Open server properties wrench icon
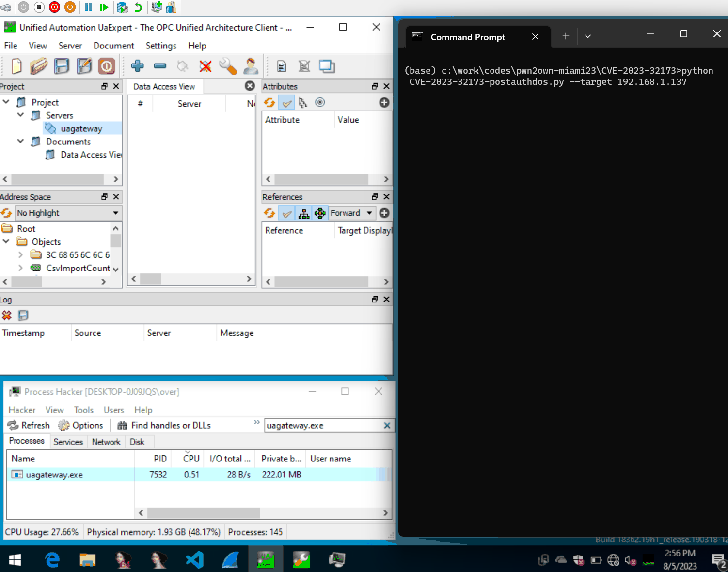Viewport: 728px width, 572px height. (228, 66)
